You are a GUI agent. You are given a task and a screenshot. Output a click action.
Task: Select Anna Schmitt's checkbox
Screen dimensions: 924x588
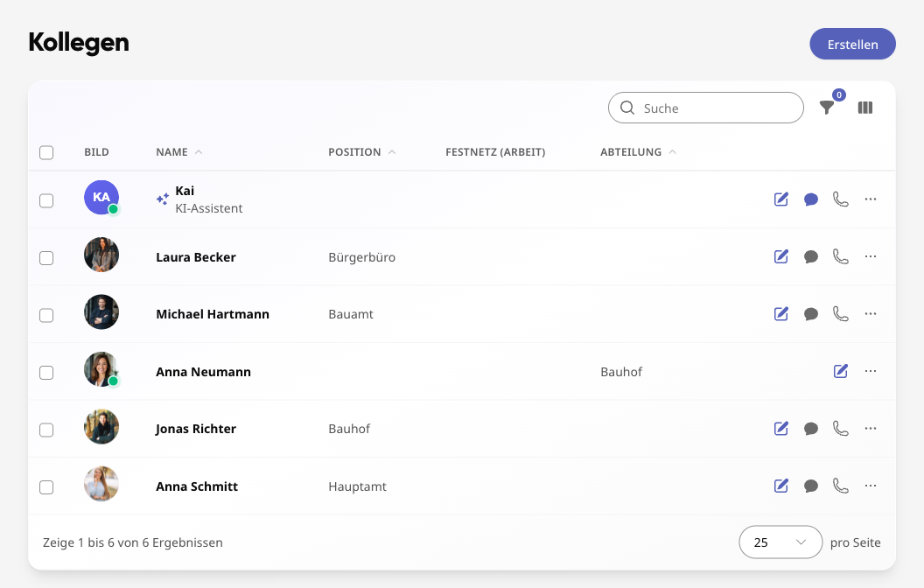pyautogui.click(x=46, y=487)
